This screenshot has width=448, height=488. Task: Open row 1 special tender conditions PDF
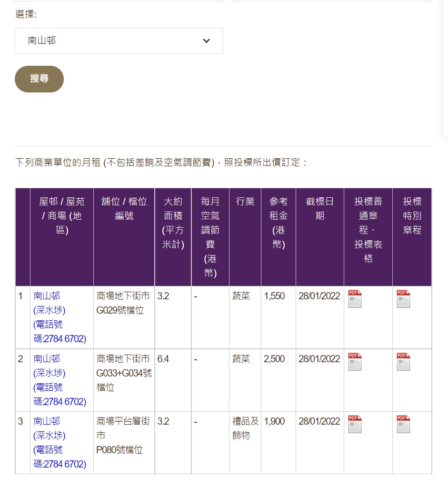[403, 299]
